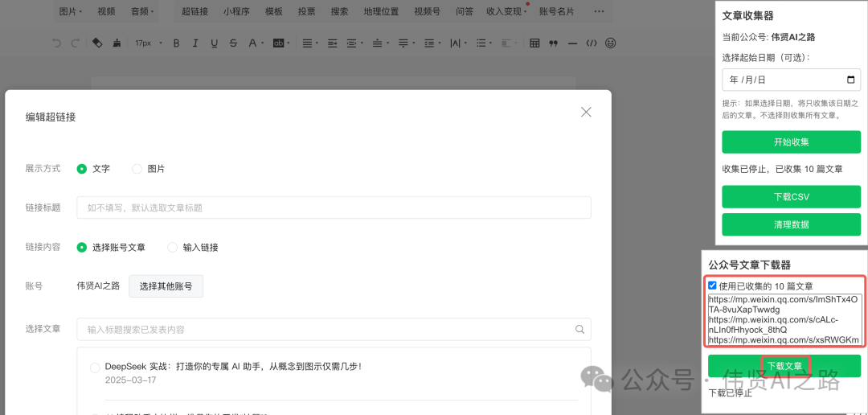Click the 投票 menu item
This screenshot has height=415, width=868.
pyautogui.click(x=307, y=11)
